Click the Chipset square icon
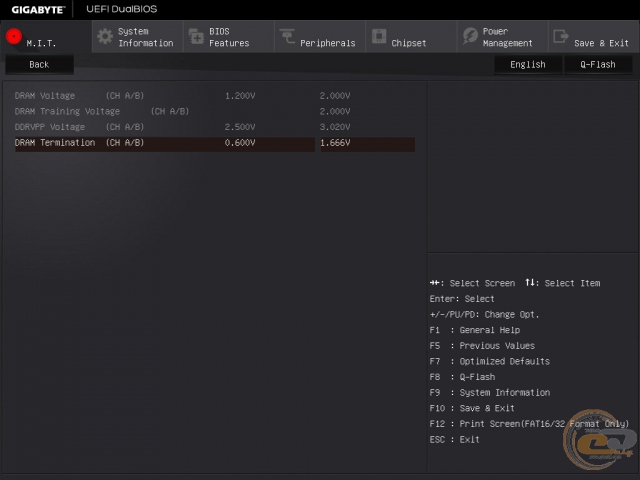 click(379, 36)
